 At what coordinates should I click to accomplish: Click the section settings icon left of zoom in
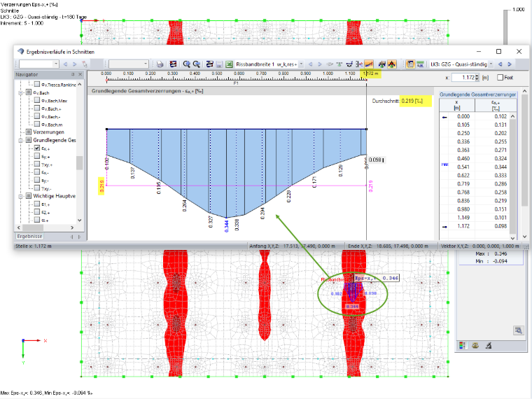(173, 64)
